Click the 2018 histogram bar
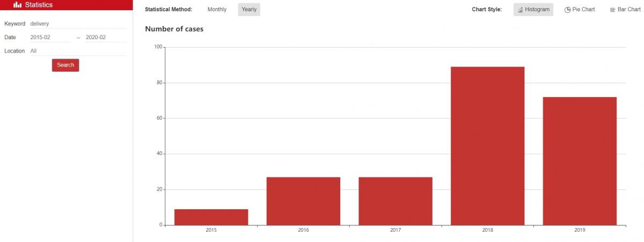Viewport: 644px width, 242px height. 487,146
